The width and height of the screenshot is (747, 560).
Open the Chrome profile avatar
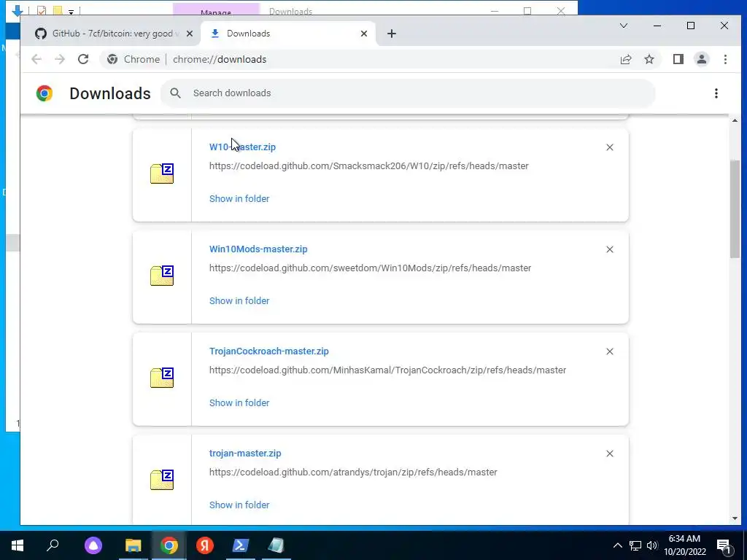click(x=702, y=59)
